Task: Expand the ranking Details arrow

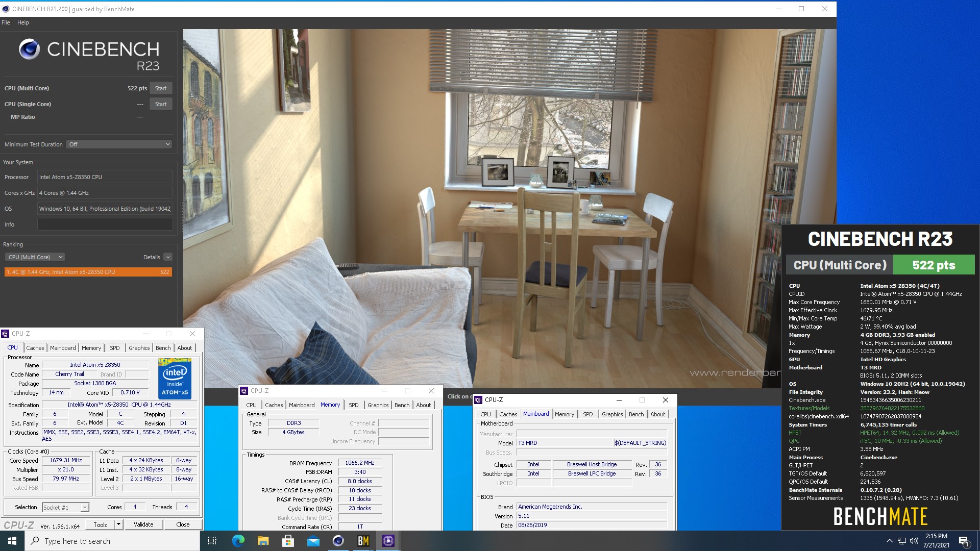Action: pos(168,257)
